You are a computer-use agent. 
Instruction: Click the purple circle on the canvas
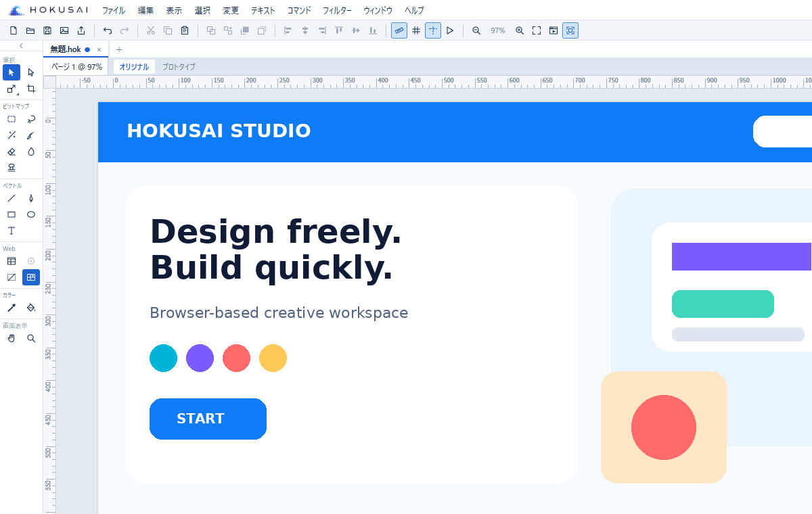point(200,358)
